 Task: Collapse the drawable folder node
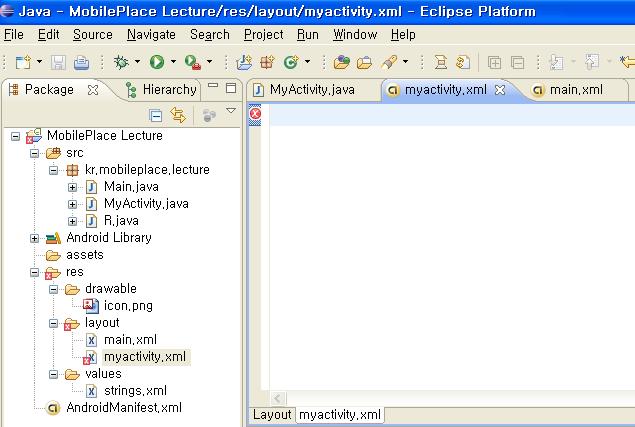[53, 289]
